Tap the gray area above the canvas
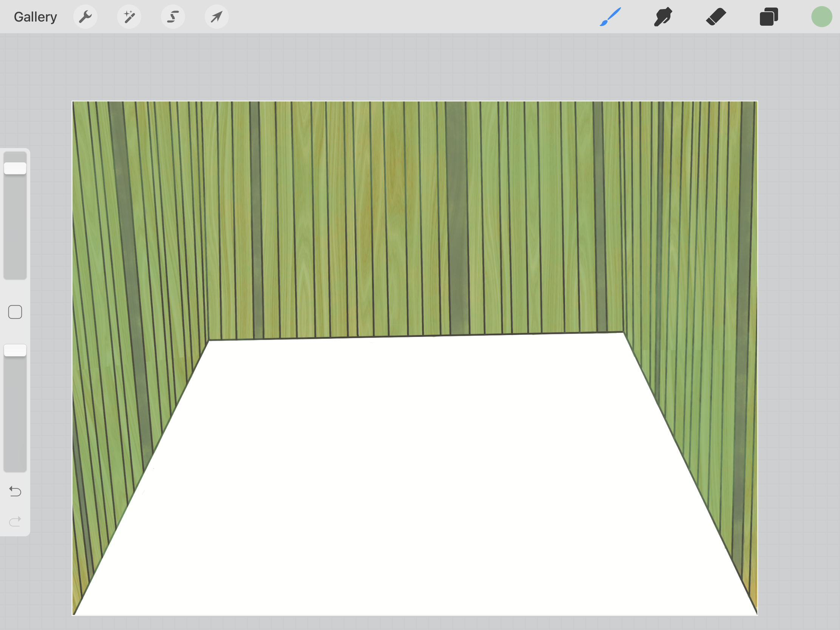Screen dimensions: 840x630 (x=418, y=66)
